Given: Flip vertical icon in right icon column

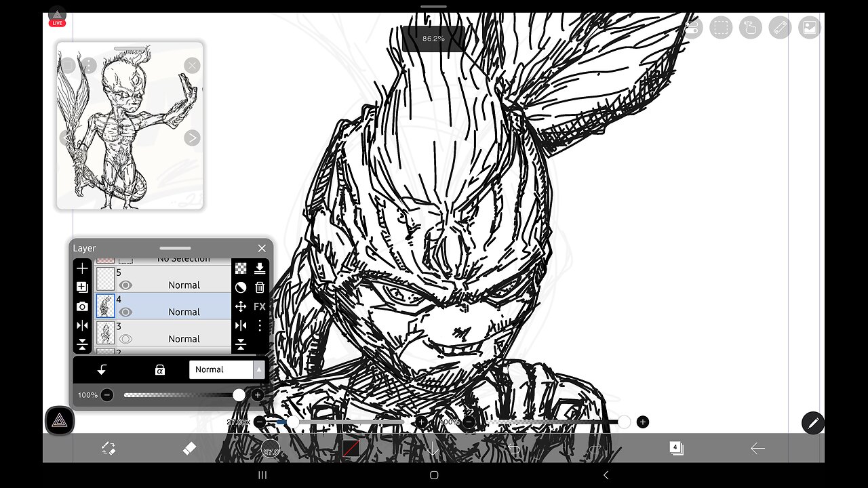Looking at the screenshot, I should click(x=241, y=344).
